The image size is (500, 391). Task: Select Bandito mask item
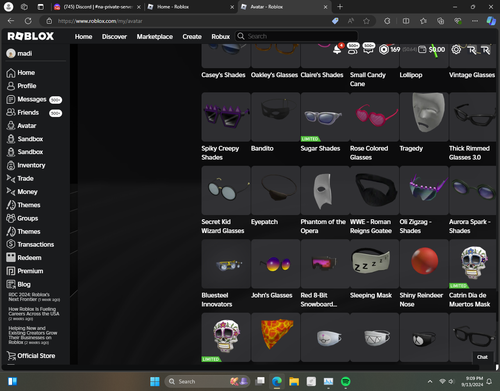point(276,117)
